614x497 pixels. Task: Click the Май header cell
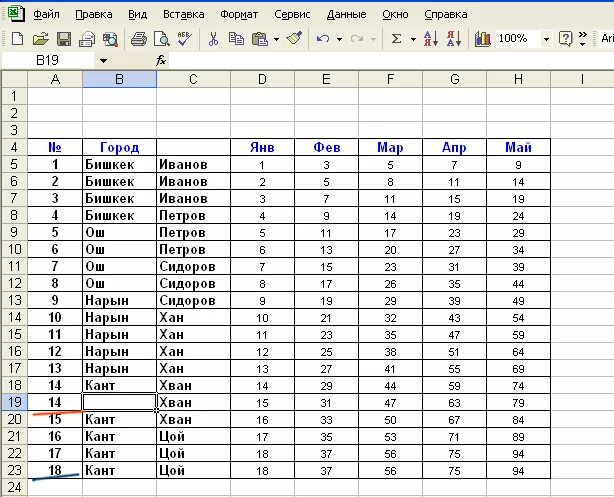tap(518, 147)
